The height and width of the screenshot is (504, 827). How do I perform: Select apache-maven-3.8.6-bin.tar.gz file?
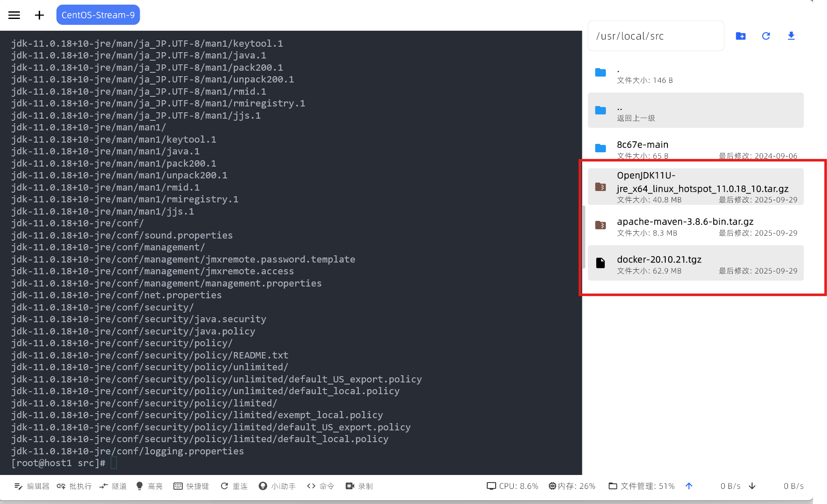(696, 226)
